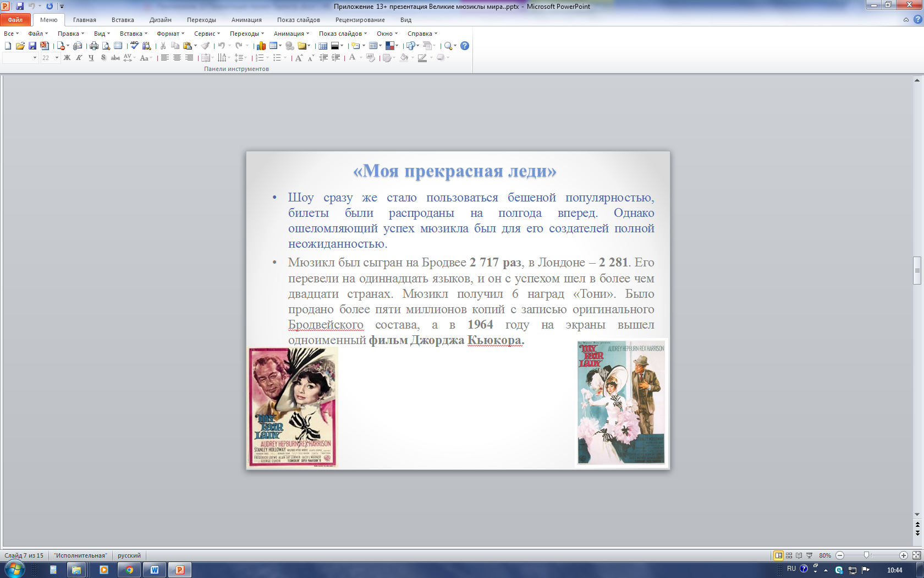Click the slide title «Моя прекрасная леди»
Image resolution: width=924 pixels, height=578 pixels.
click(x=455, y=171)
